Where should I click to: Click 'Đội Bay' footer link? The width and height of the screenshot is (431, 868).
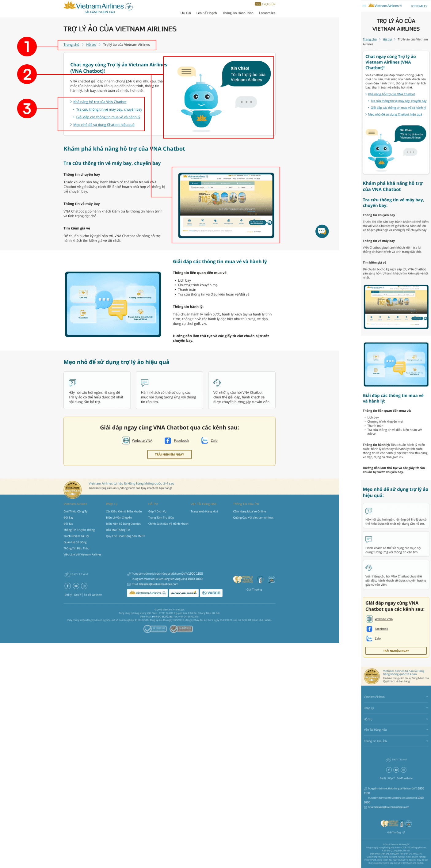pos(68,518)
